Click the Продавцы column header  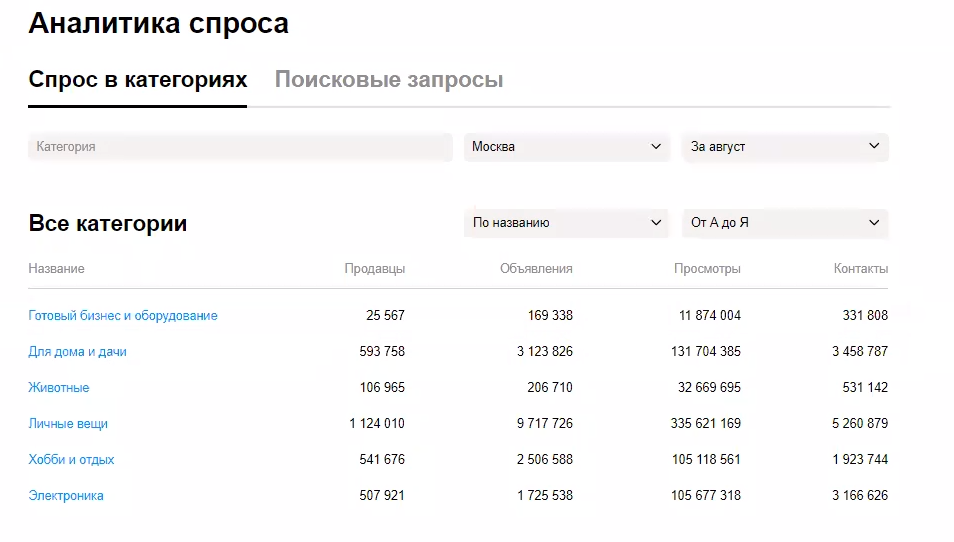[375, 269]
